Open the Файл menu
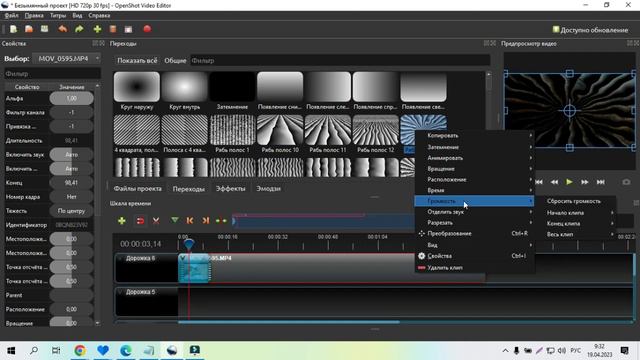640x360 pixels. point(11,16)
